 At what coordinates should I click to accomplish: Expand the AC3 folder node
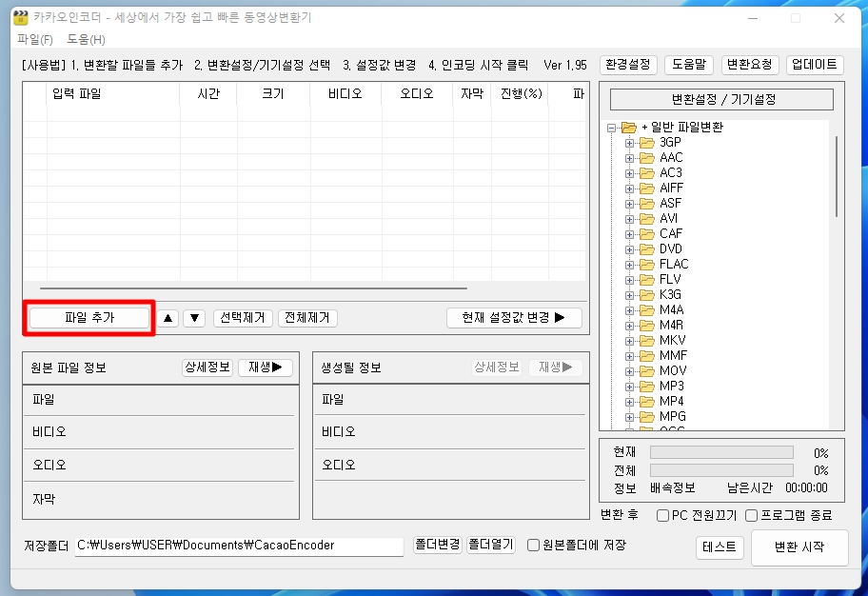[629, 173]
